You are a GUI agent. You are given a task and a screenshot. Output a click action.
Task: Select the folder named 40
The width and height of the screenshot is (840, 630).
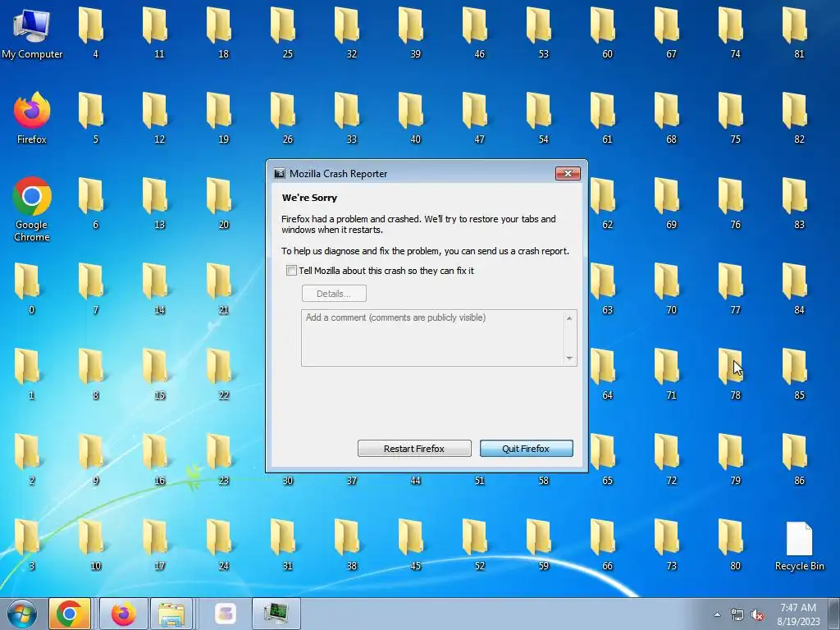point(412,118)
